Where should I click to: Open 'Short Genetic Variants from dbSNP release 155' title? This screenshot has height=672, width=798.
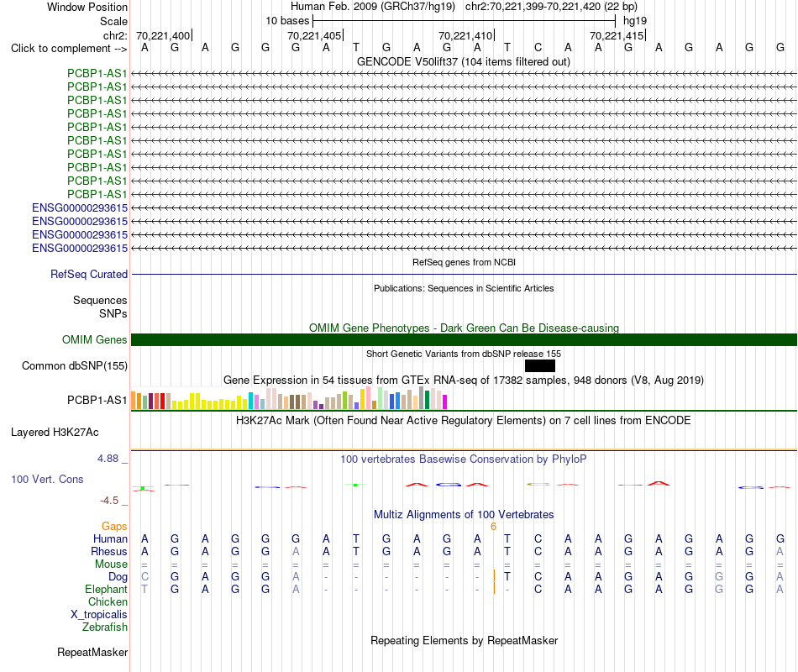point(464,354)
